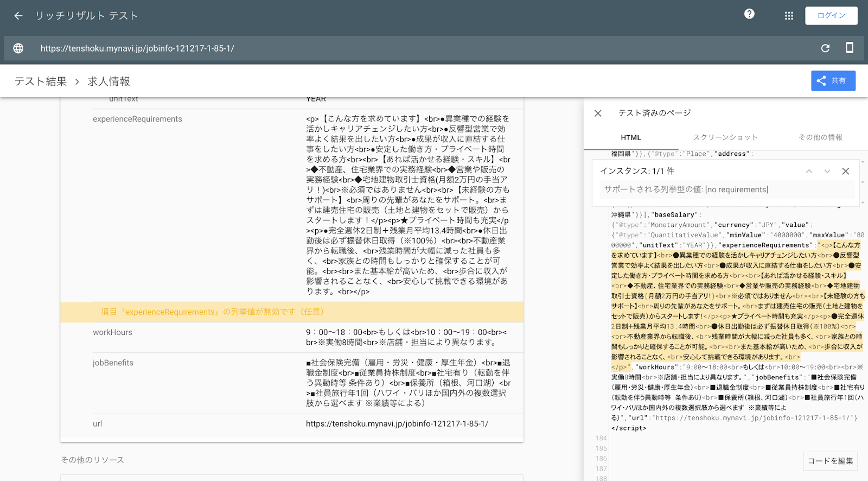Rerun the test with refresh icon

click(825, 48)
